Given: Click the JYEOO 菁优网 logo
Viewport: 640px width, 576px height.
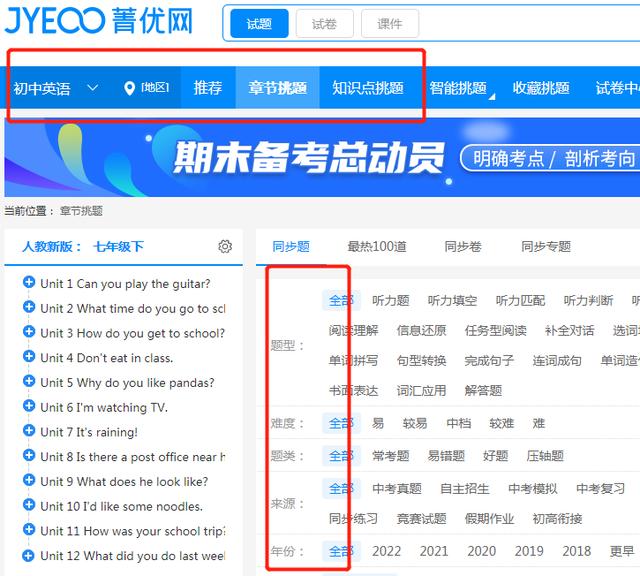Looking at the screenshot, I should (x=98, y=20).
